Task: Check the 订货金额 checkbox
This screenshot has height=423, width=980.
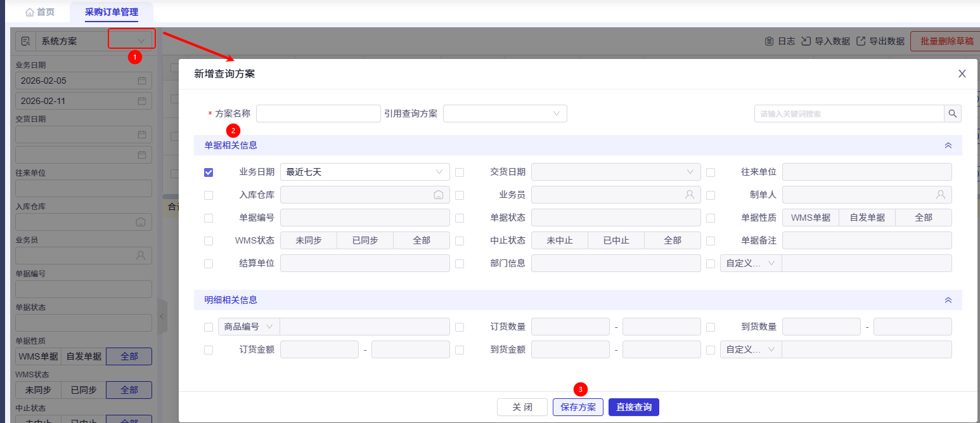Action: (x=209, y=350)
